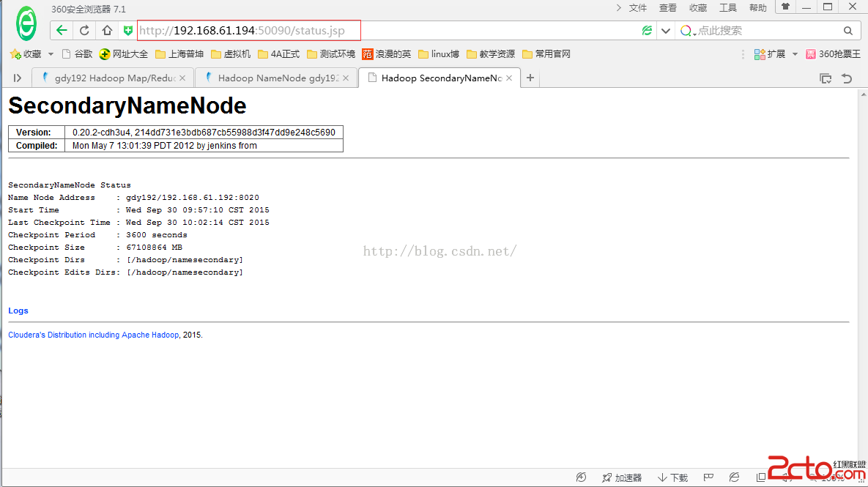
Task: Click the vertical scrollbar up arrow
Action: coord(863,94)
